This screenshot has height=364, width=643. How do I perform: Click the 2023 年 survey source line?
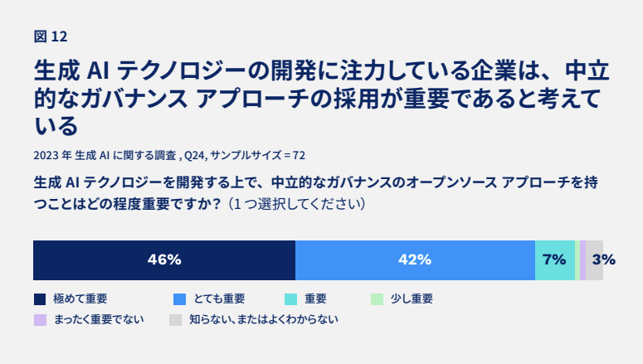point(169,155)
